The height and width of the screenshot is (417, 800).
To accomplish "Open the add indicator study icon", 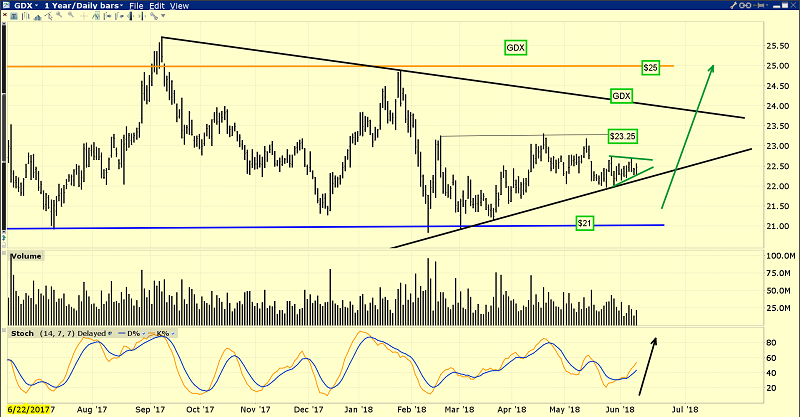I will (96, 16).
